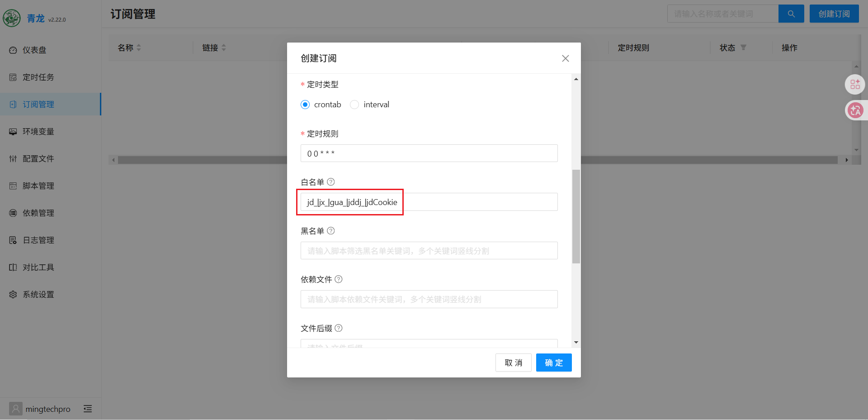Open the 配置文件 sidebar item
868x420 pixels.
pyautogui.click(x=51, y=158)
